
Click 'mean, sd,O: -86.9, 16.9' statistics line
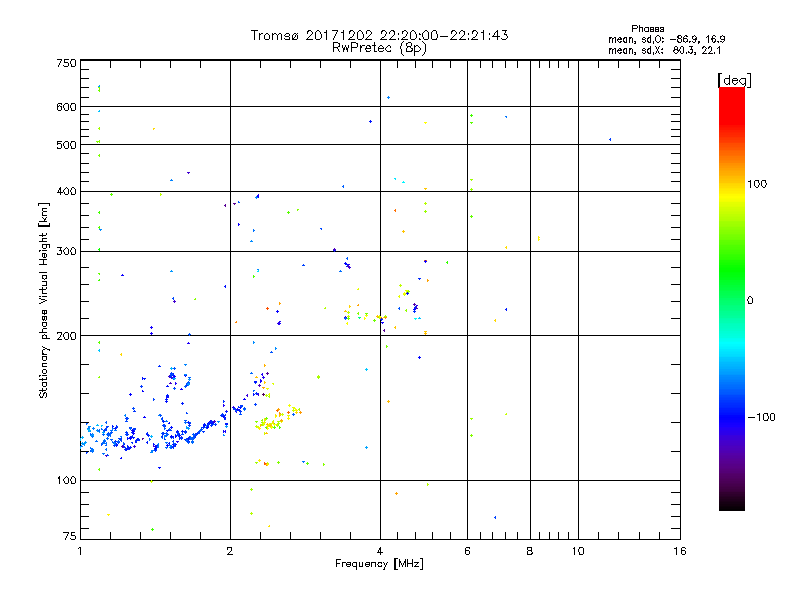coord(666,39)
